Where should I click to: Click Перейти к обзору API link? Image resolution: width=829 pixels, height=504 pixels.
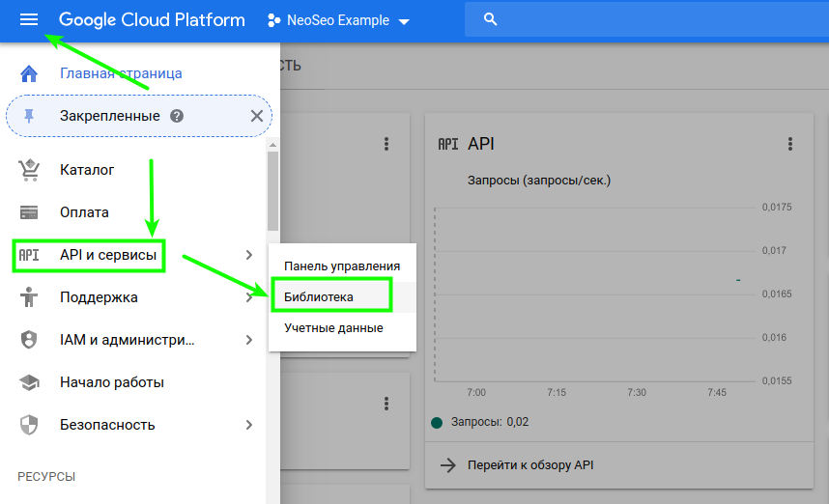tap(530, 465)
